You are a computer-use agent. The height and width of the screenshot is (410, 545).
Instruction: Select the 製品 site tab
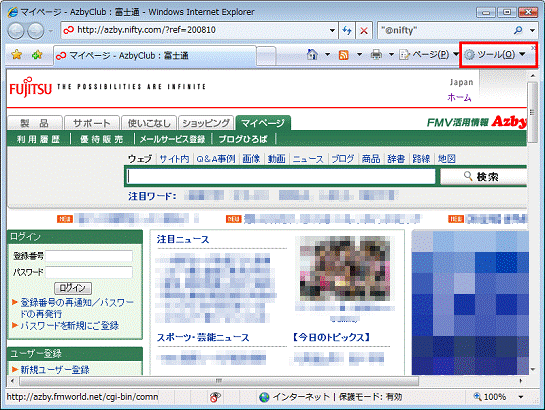click(x=35, y=123)
